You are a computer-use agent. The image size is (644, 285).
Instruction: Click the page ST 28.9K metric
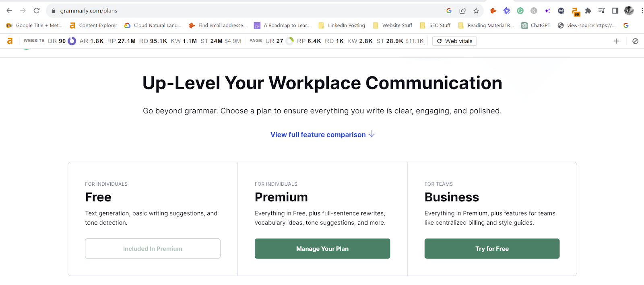390,41
